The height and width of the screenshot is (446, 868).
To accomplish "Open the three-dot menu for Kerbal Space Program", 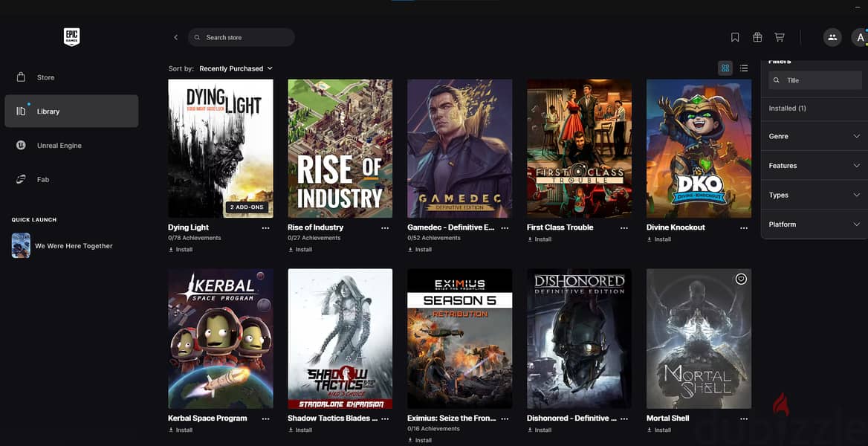I will tap(266, 418).
